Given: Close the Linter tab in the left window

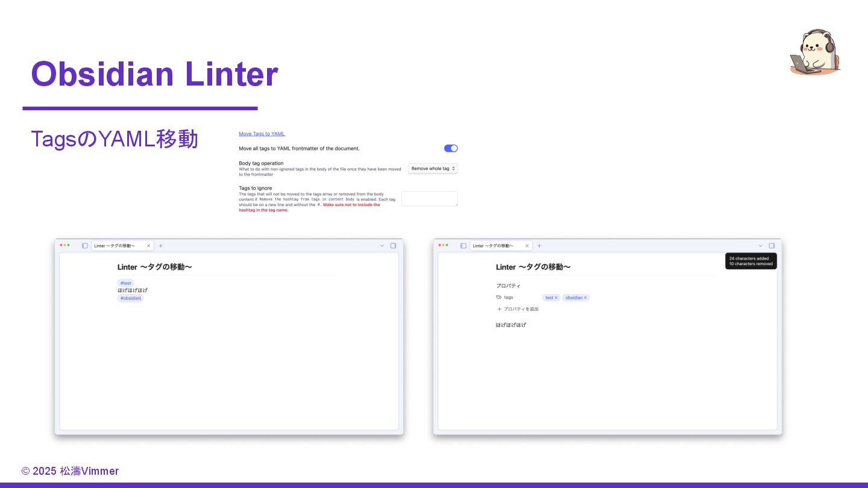Looking at the screenshot, I should (x=148, y=246).
